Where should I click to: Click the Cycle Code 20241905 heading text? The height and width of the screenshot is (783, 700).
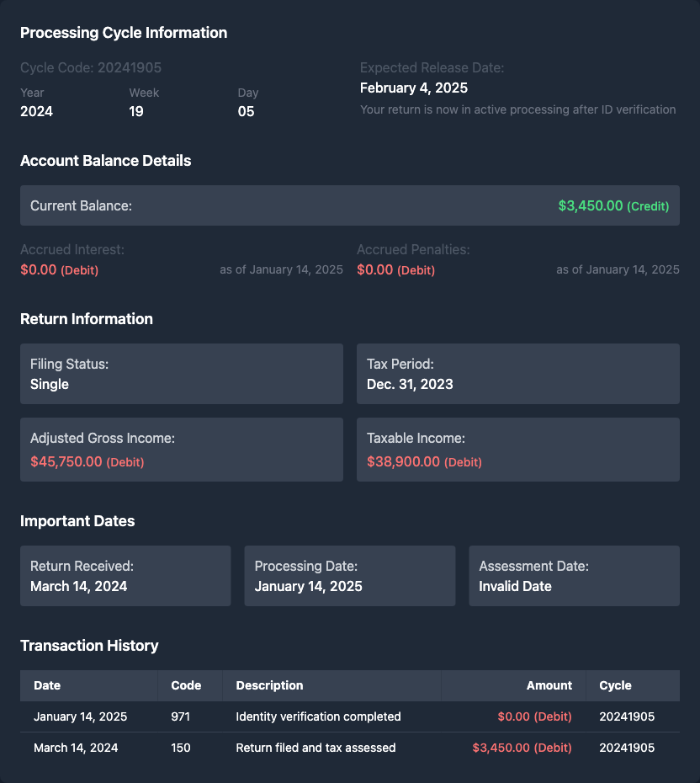click(x=91, y=67)
